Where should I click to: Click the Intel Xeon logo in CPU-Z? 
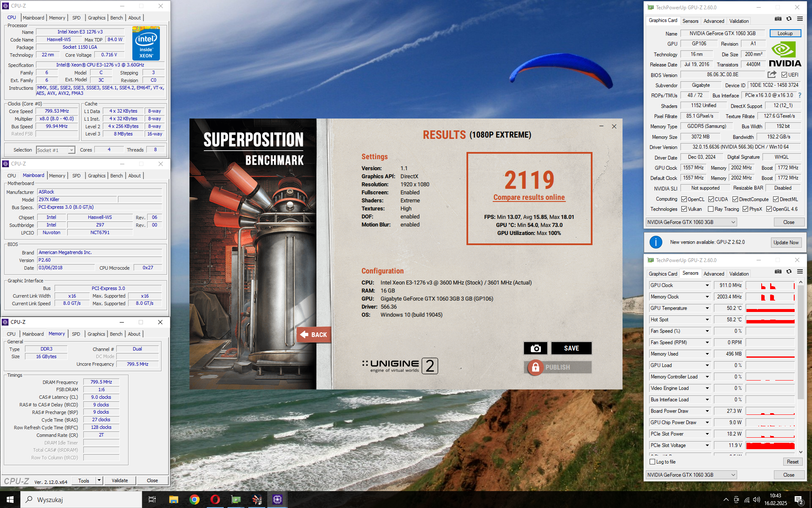146,44
